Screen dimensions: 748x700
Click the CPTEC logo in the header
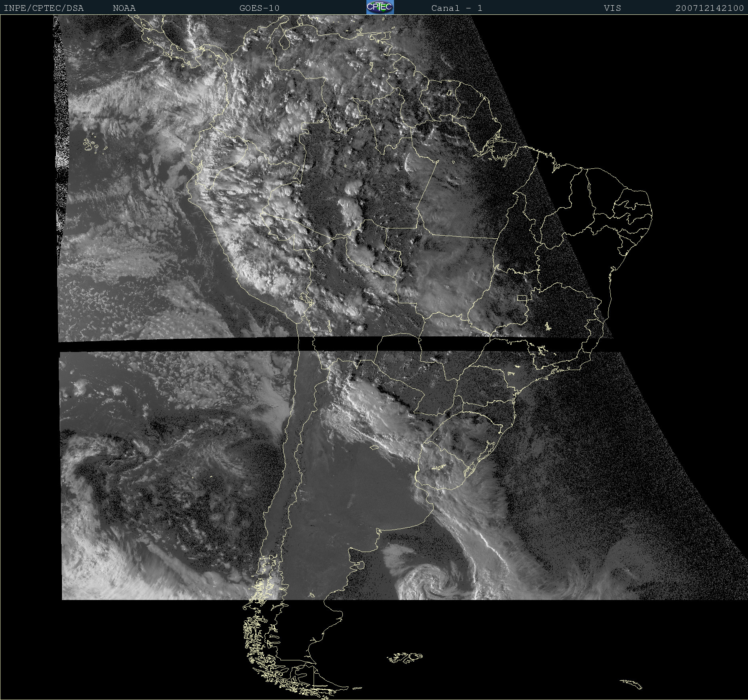coord(380,7)
